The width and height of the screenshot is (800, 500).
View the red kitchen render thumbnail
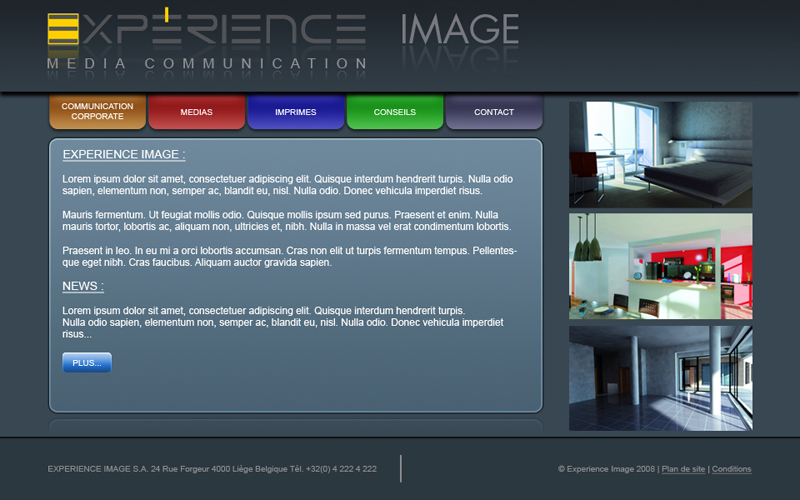661,266
